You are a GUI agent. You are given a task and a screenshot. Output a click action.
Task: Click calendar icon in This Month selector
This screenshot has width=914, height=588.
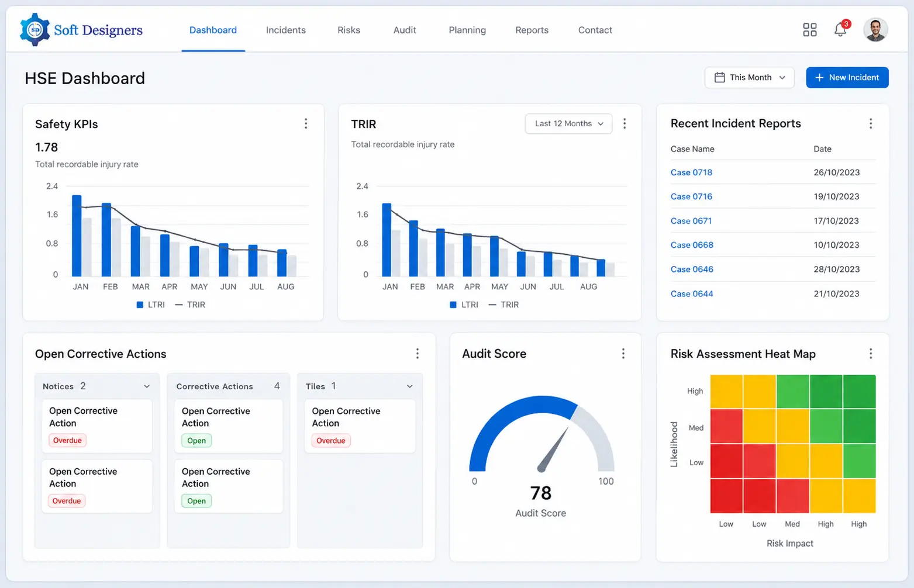(720, 77)
